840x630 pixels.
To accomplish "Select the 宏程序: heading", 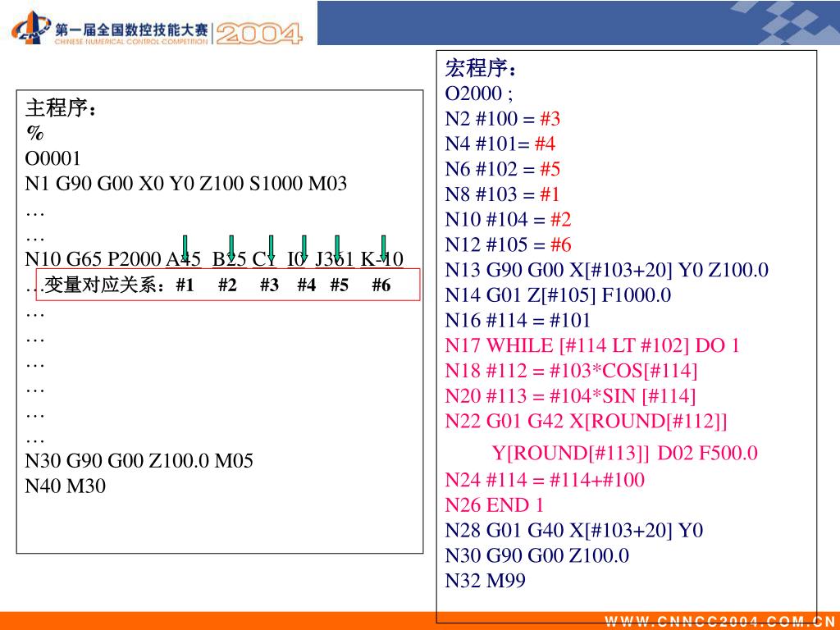I will (481, 69).
